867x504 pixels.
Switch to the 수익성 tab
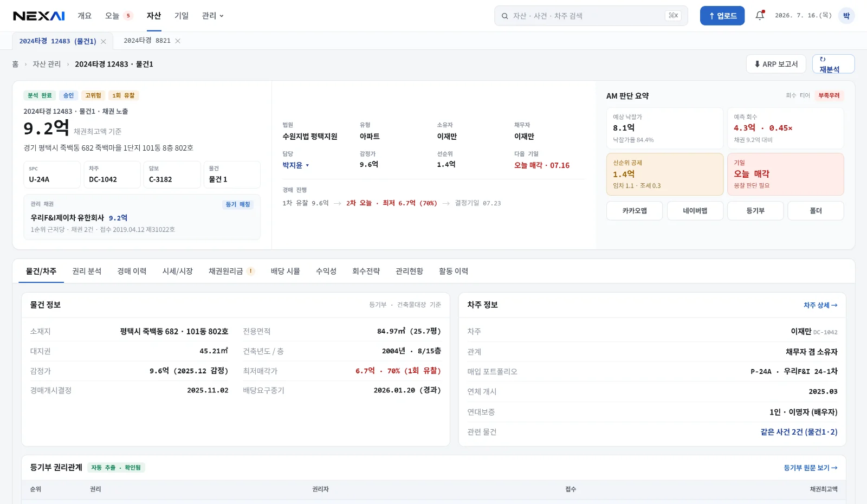[326, 271]
